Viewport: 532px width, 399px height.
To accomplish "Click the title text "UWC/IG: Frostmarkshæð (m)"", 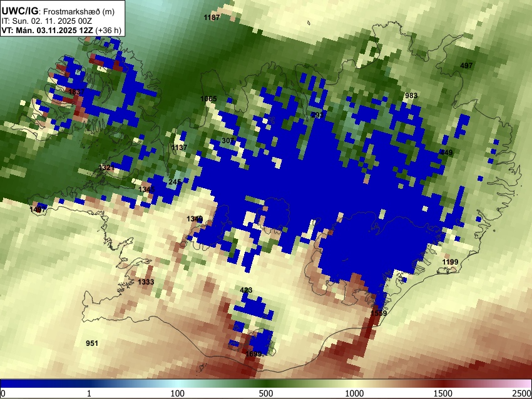I will [x=58, y=11].
